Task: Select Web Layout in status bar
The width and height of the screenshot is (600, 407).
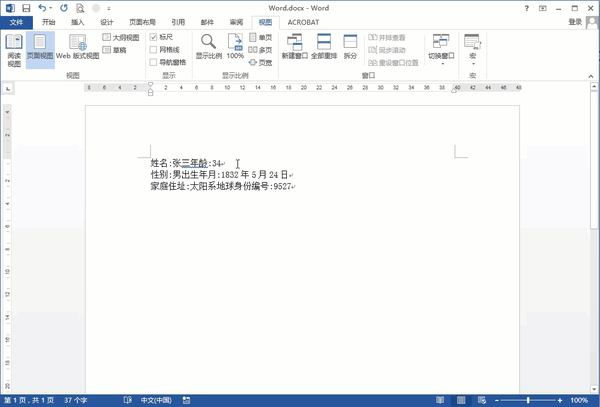Action: [x=482, y=400]
